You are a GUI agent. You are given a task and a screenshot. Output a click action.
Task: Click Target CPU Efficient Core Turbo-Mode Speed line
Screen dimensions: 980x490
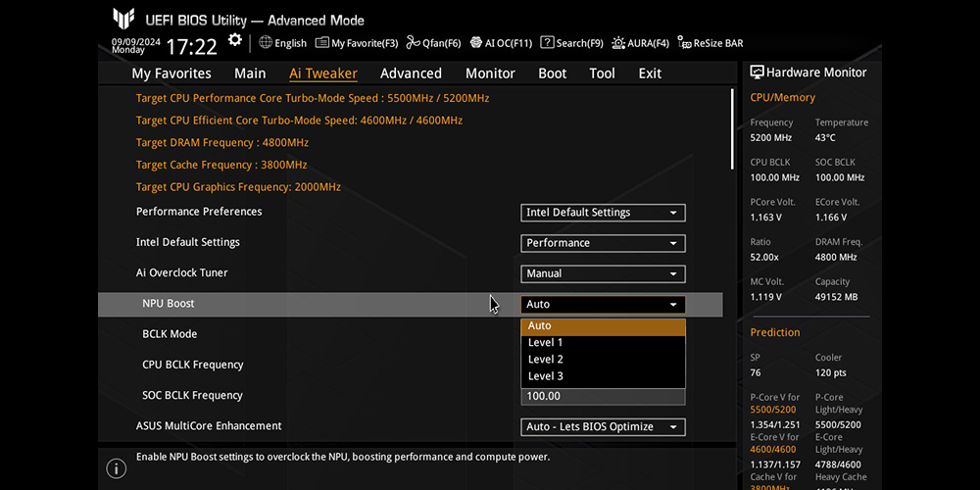click(x=299, y=121)
